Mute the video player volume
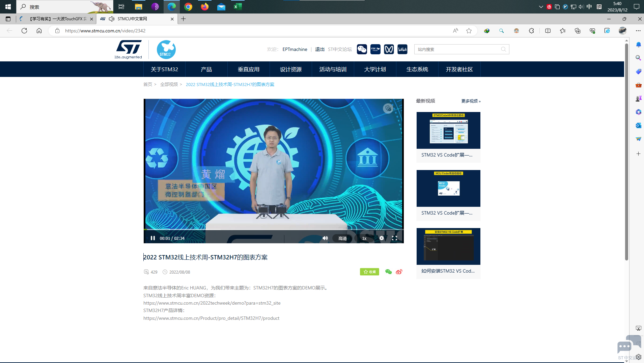Screen dimensions: 644x363 [325, 238]
